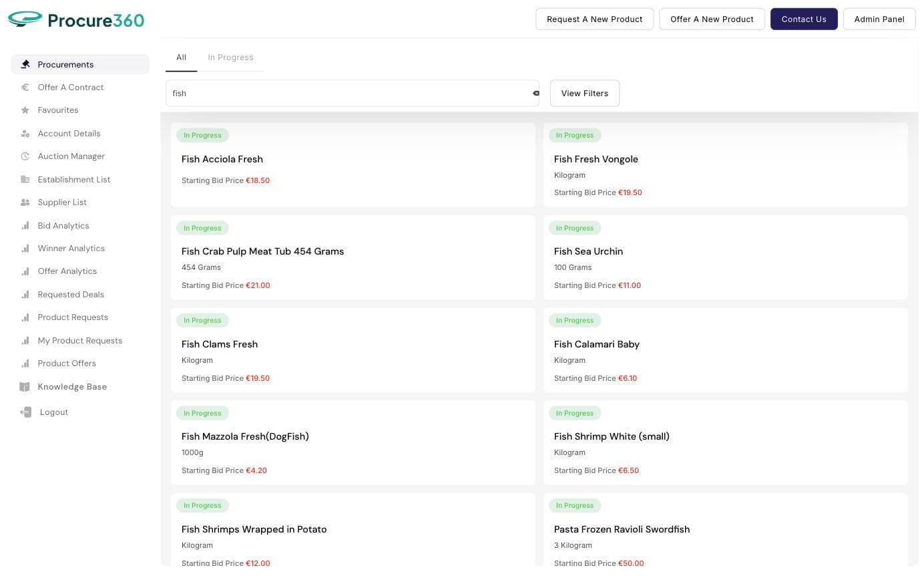Screen dimensions: 924x580
Task: Click the people icon beside Supplier List
Action: tap(25, 202)
